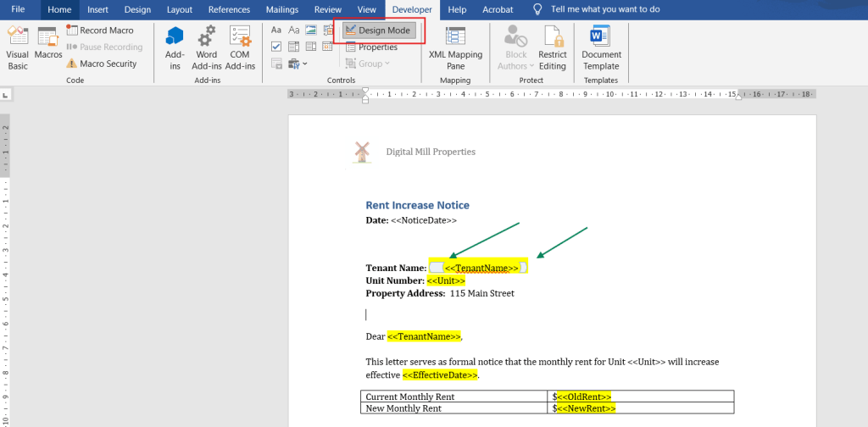Click the left indent marker on ruler
The height and width of the screenshot is (427, 868).
tap(364, 101)
